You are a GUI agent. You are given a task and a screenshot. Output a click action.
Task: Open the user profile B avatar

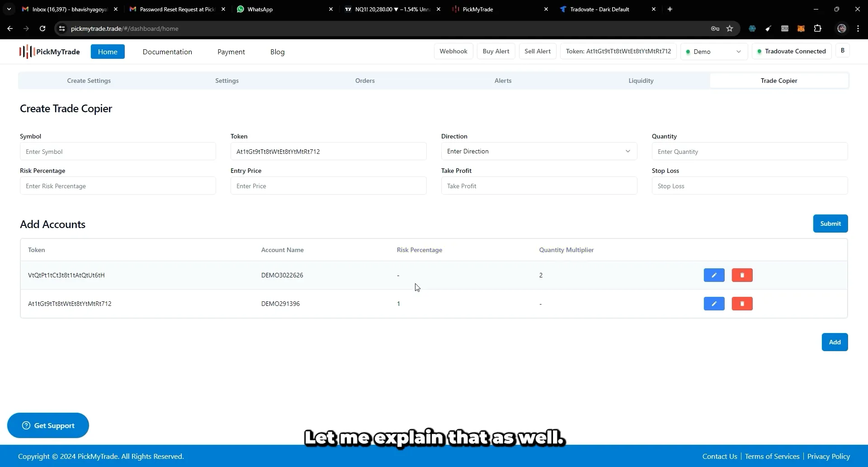click(x=842, y=51)
